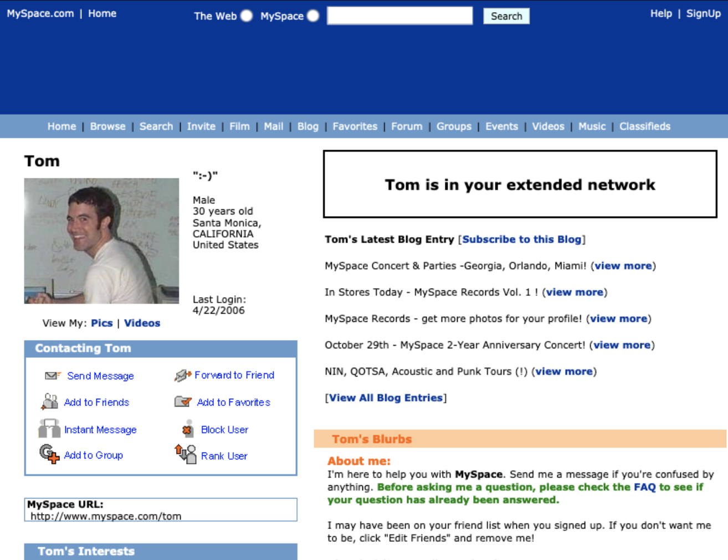Image resolution: width=728 pixels, height=560 pixels.
Task: View Tom's Videos link under photo
Action: click(x=142, y=323)
